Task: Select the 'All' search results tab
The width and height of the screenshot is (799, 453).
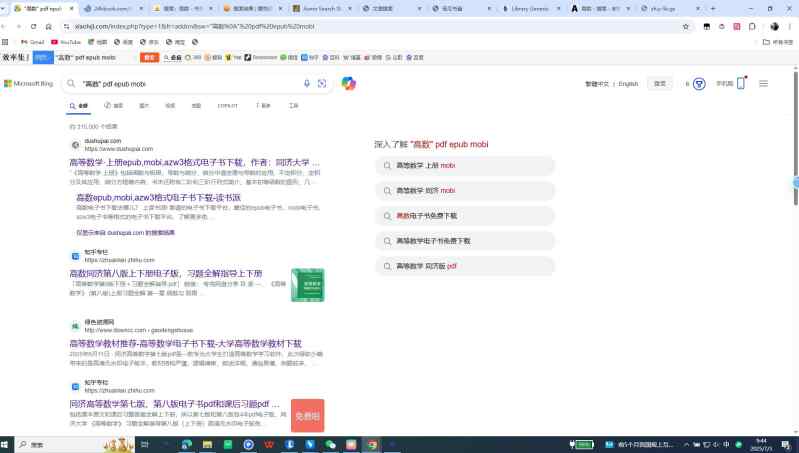Action: click(78, 106)
